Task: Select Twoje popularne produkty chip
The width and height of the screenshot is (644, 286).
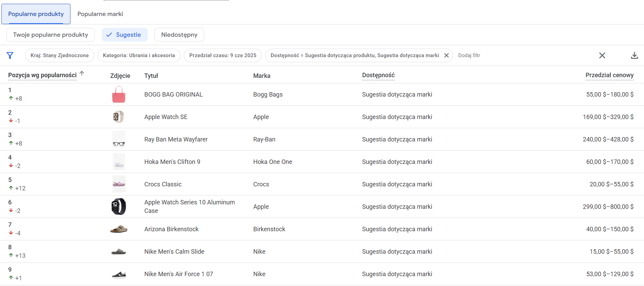Action: click(50, 35)
